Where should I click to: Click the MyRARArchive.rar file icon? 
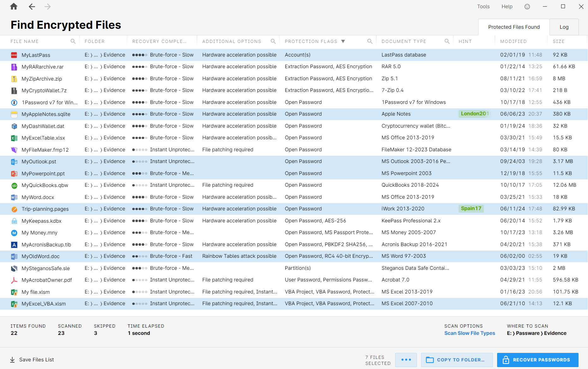(14, 67)
